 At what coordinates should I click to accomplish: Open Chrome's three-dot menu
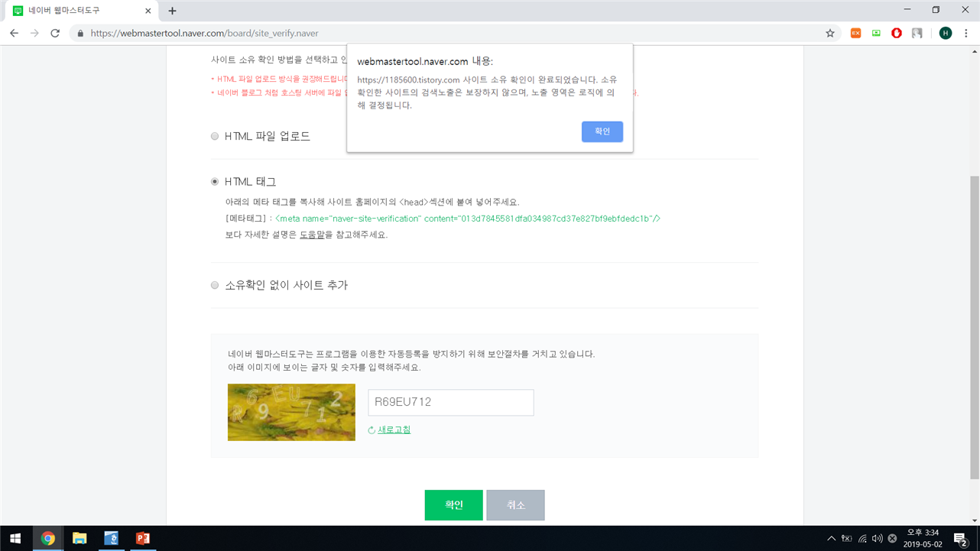pyautogui.click(x=966, y=34)
